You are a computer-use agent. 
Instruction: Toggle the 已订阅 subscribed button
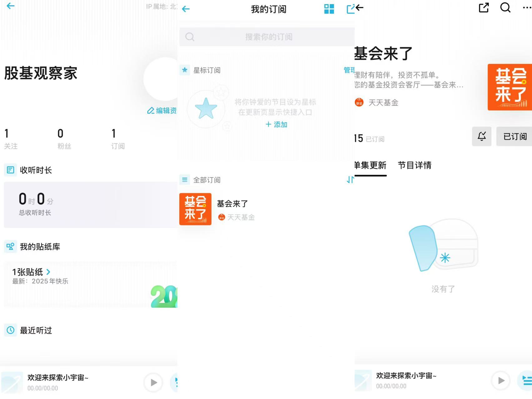[x=514, y=136]
